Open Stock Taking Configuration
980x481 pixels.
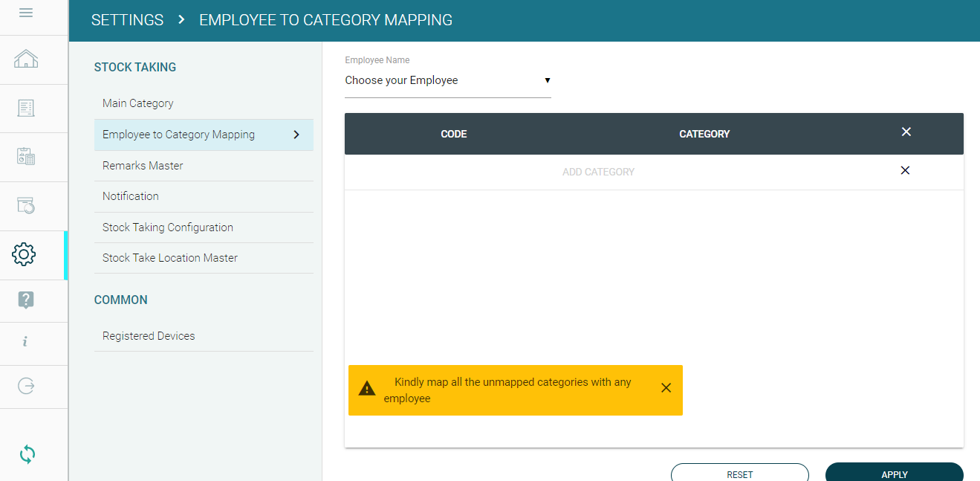(168, 227)
